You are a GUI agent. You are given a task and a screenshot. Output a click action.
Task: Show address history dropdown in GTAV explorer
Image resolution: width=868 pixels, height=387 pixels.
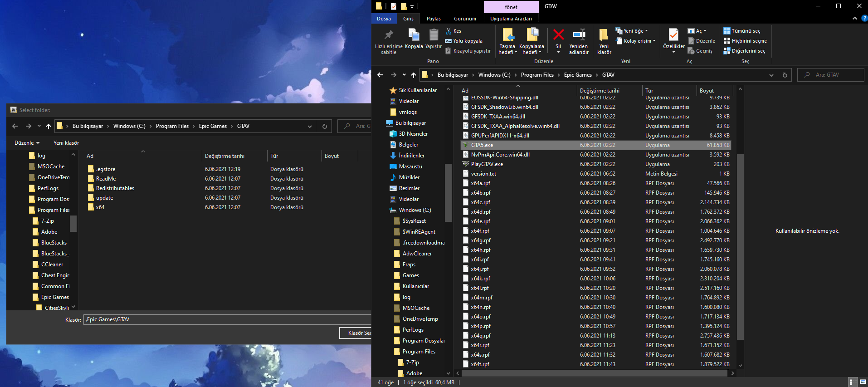(x=771, y=75)
